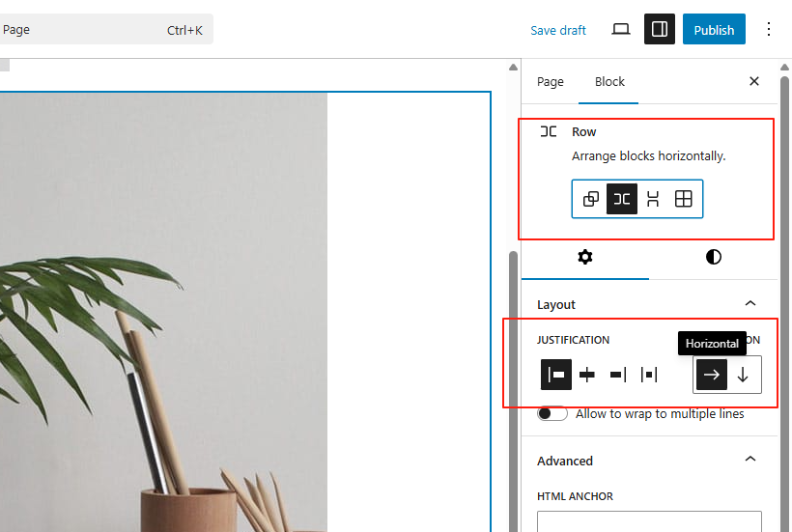The width and height of the screenshot is (792, 532).
Task: Set orientation to Vertical
Action: point(743,375)
